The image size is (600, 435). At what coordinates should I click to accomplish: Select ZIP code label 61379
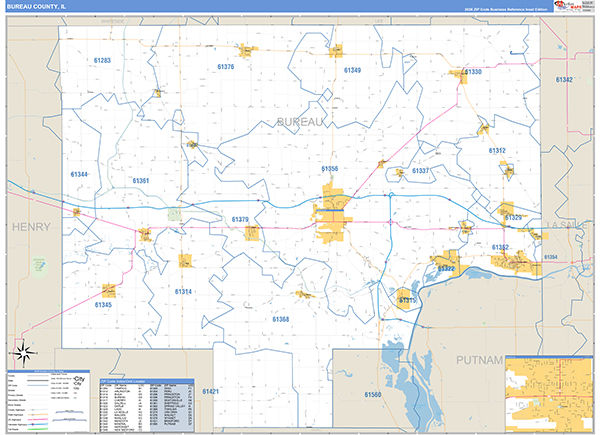240,219
